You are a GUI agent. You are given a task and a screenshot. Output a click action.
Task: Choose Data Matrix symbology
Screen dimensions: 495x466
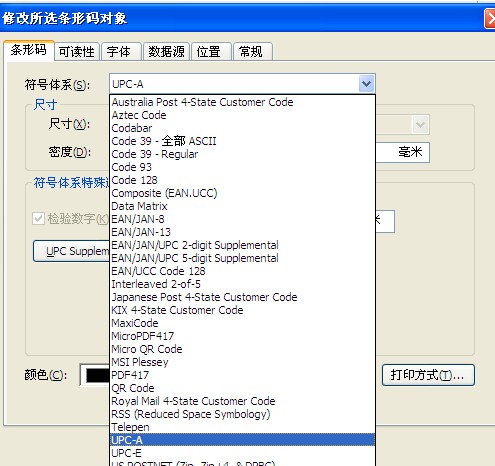242,206
